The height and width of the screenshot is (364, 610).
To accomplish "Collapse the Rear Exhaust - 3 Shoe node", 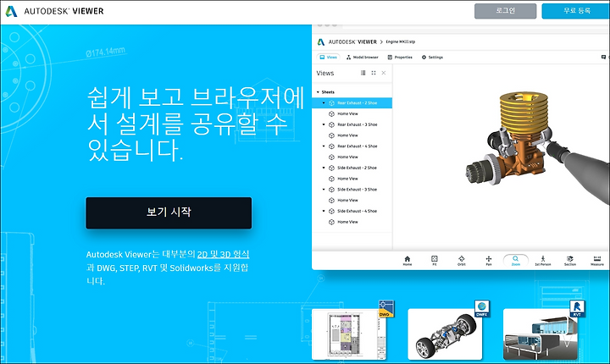I will pos(324,124).
